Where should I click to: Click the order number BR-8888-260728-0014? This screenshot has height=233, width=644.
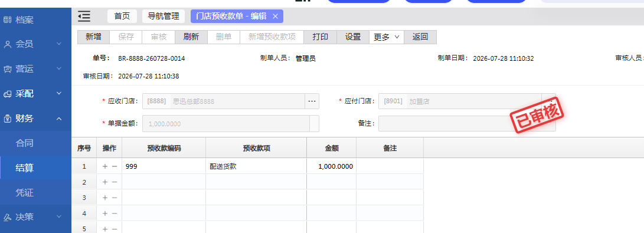click(x=152, y=58)
